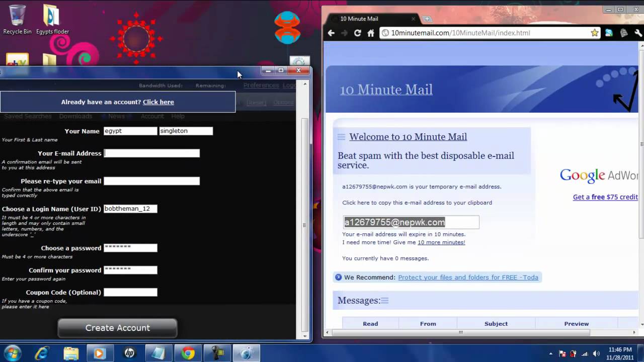Click the Subject column header
644x362 pixels.
tap(496, 324)
